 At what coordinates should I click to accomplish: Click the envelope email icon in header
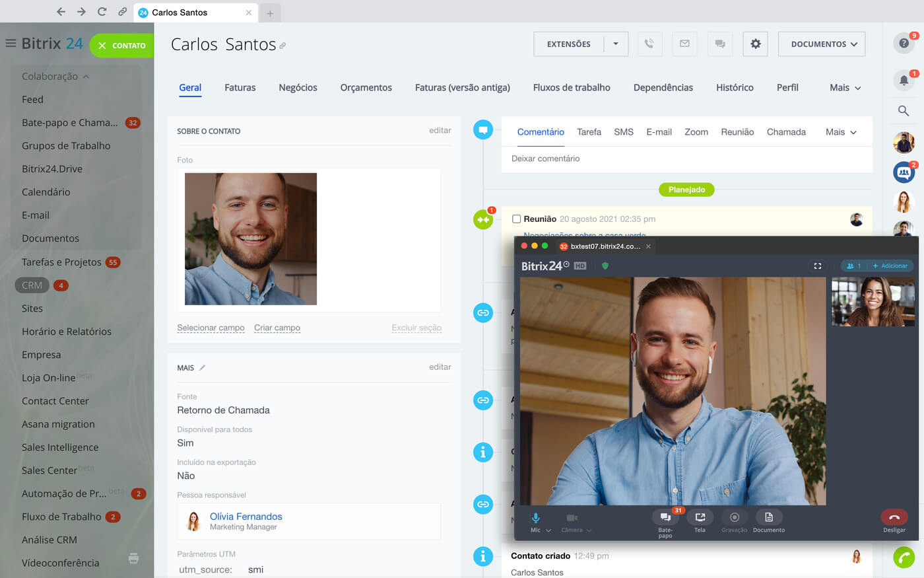tap(684, 44)
